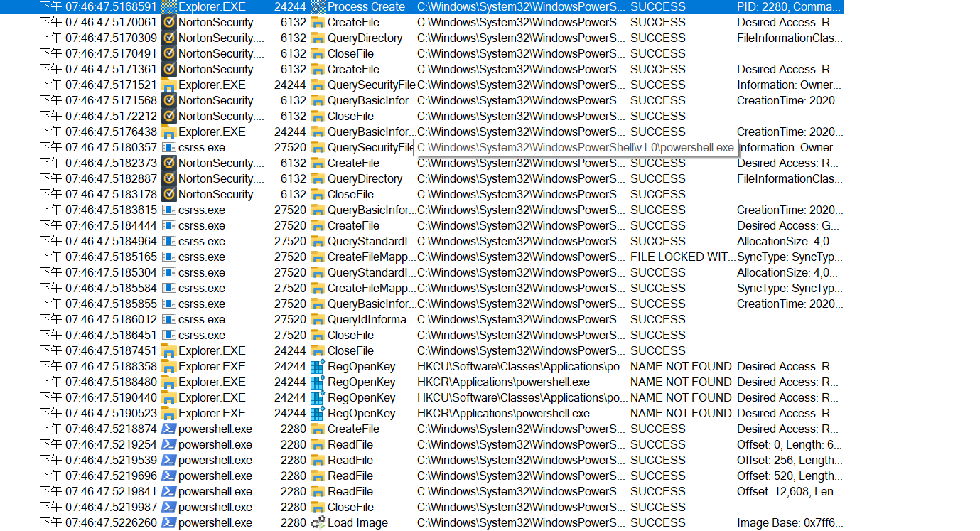Click 'powershell.exe' name in the 07:46:47.5219841 row
This screenshot has width=980, height=531.
[x=215, y=492]
